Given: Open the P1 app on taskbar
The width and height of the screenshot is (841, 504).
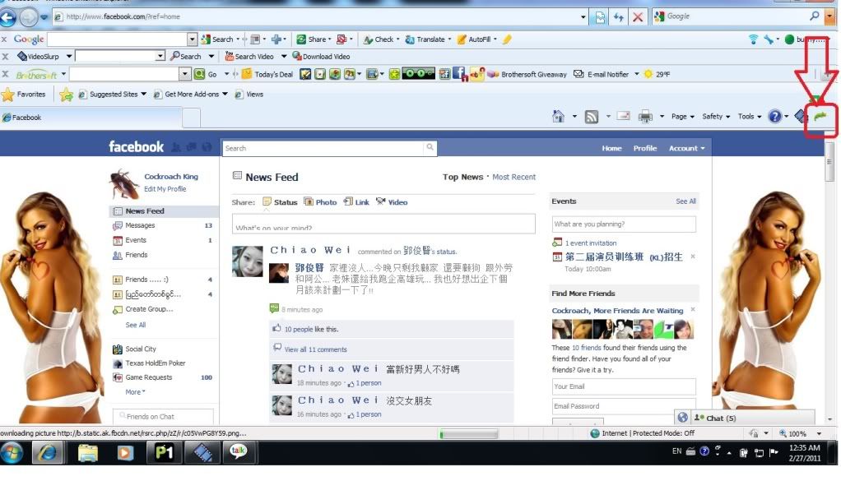Looking at the screenshot, I should [164, 453].
